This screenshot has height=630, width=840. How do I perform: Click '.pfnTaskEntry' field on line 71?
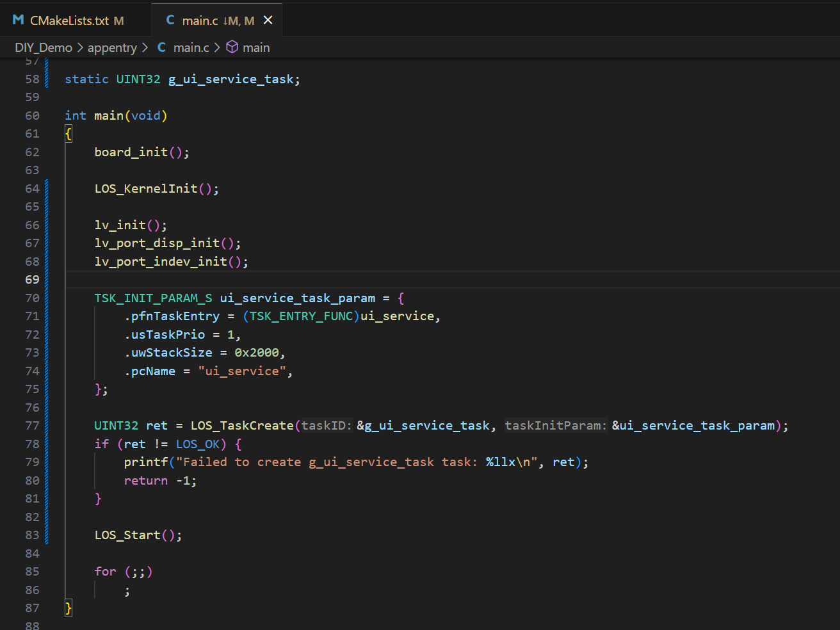click(x=172, y=316)
